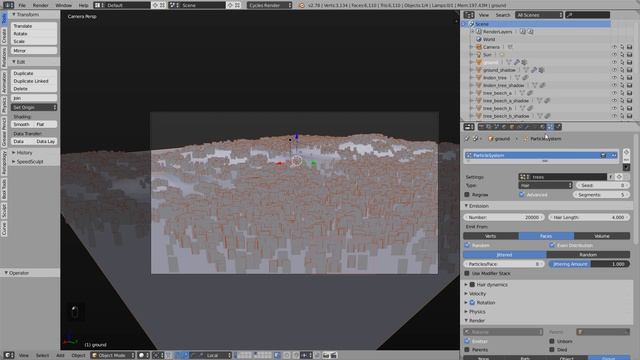
Task: Open the outliner Search menu
Action: 503,15
